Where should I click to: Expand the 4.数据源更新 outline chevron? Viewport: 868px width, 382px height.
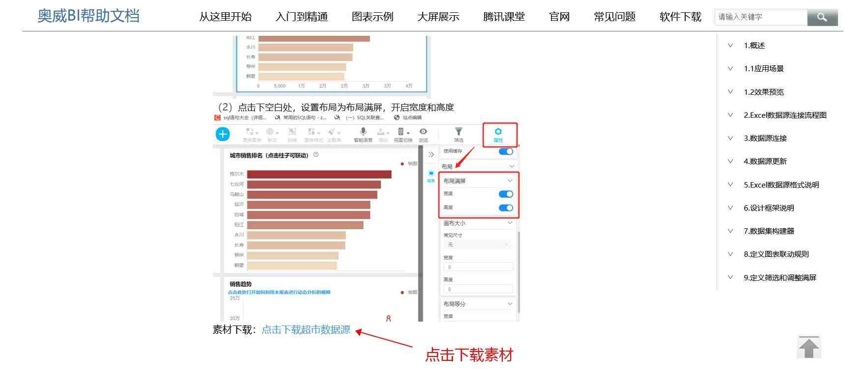point(730,161)
